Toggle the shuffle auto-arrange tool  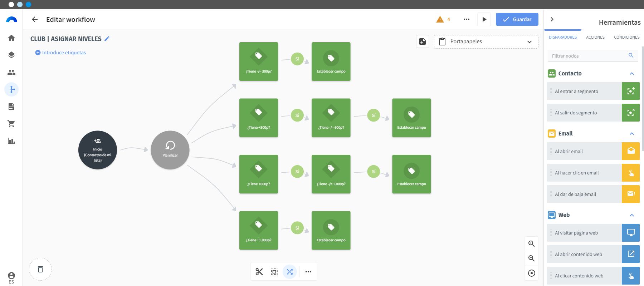(290, 272)
